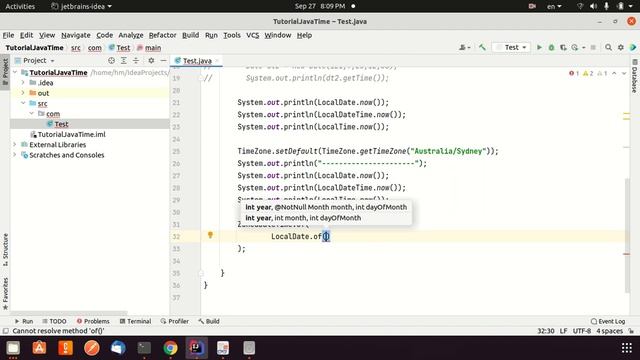
Task: Expand all in Project panel
Action: tap(124, 60)
